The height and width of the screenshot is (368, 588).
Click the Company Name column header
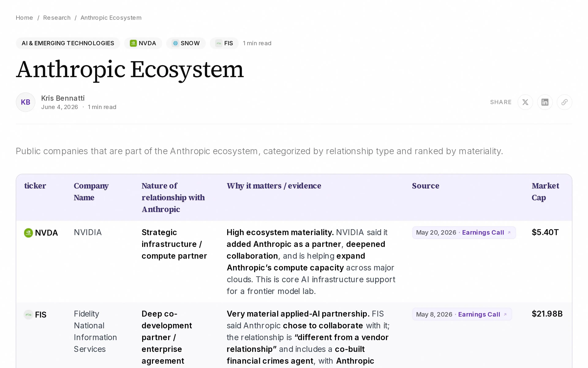pos(91,192)
